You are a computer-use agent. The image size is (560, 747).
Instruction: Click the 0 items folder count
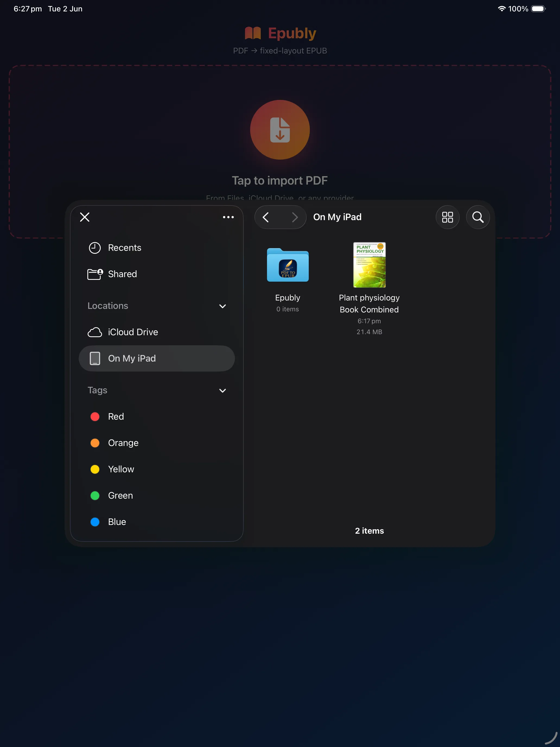click(288, 309)
